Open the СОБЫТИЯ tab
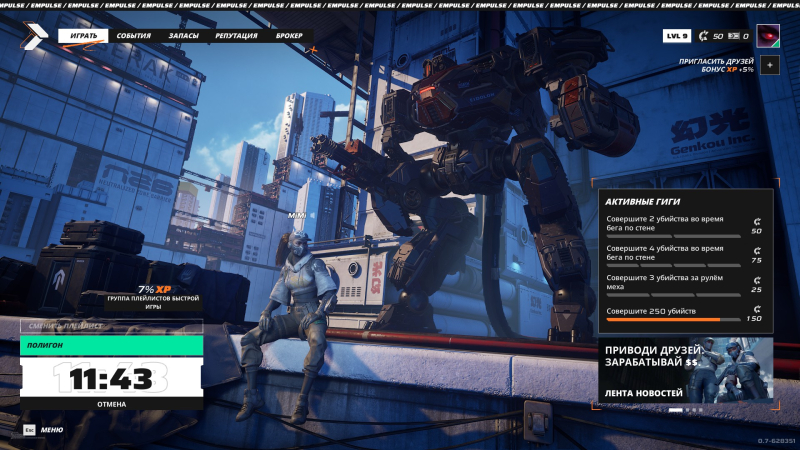Viewport: 800px width, 450px height. click(134, 36)
